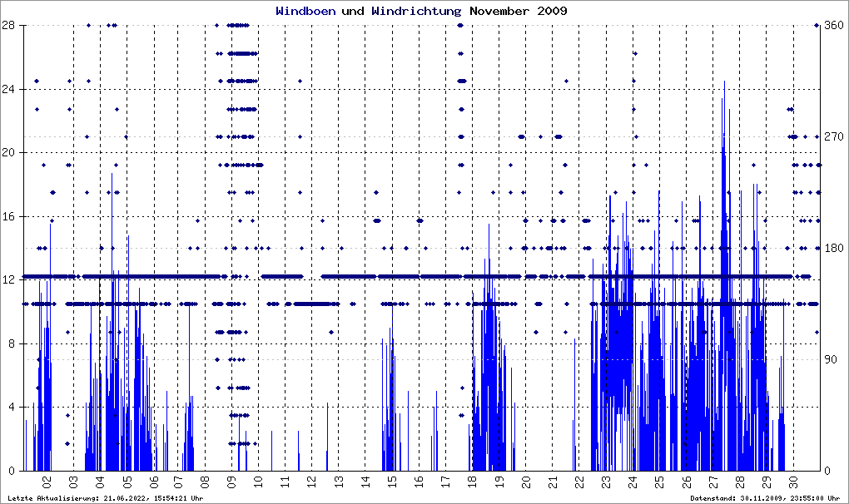Image resolution: width=849 pixels, height=504 pixels.
Task: Click the left axis label 4
Action: [x=11, y=408]
